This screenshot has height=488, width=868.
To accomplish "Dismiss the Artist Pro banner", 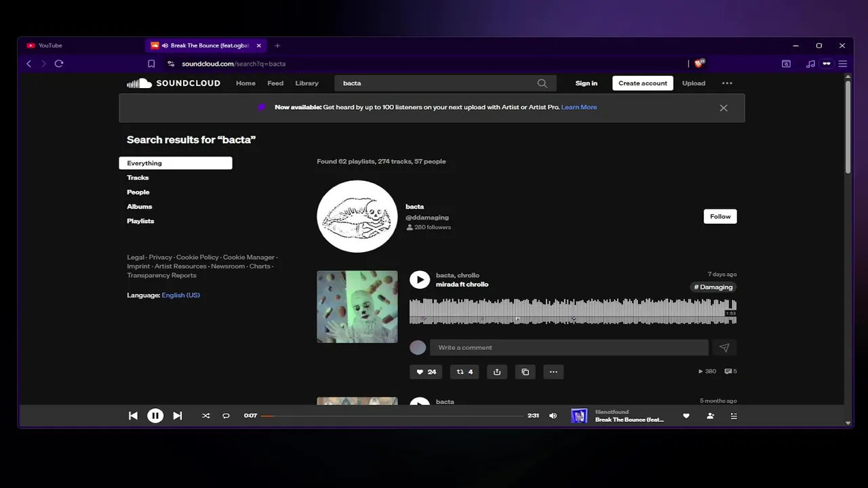I will click(724, 108).
